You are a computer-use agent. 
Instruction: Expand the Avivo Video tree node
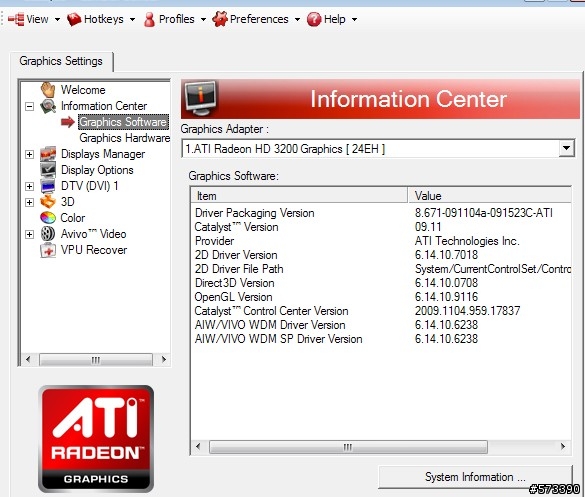29,234
